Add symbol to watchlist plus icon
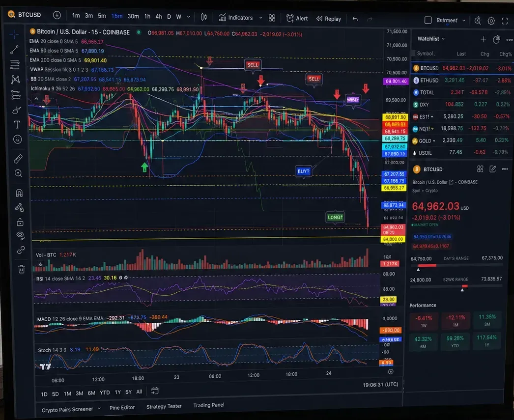This screenshot has width=514, height=420. click(483, 39)
